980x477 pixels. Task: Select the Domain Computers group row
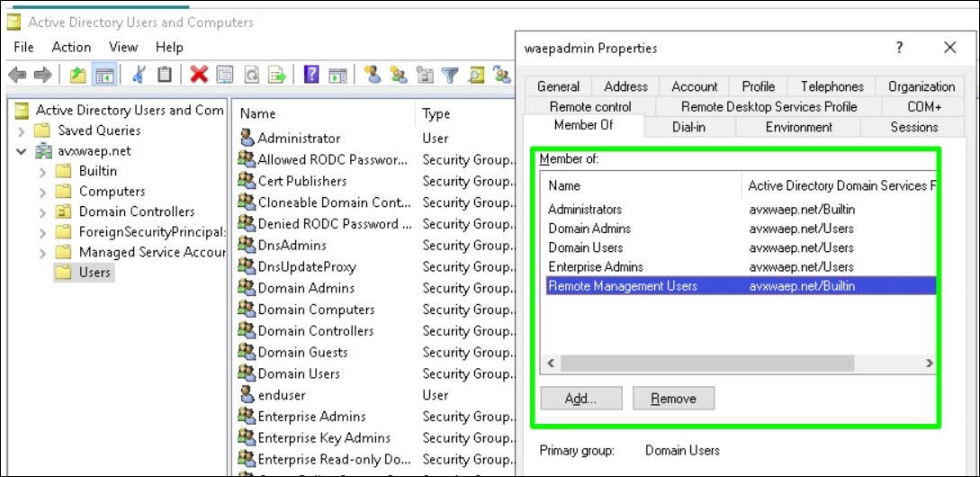pyautogui.click(x=374, y=310)
